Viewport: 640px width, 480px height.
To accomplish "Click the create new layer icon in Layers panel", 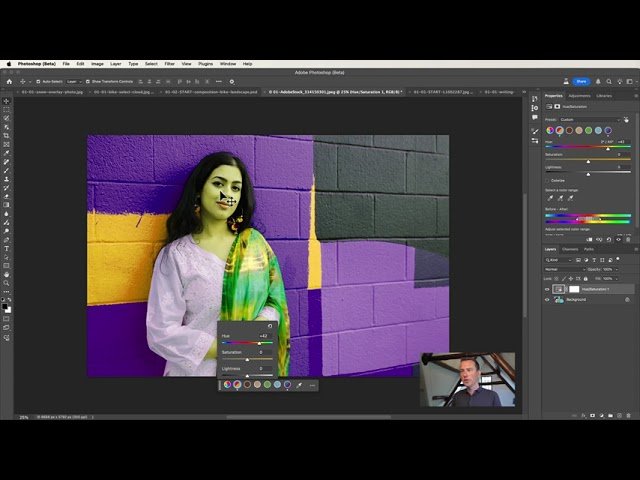I will coord(619,416).
